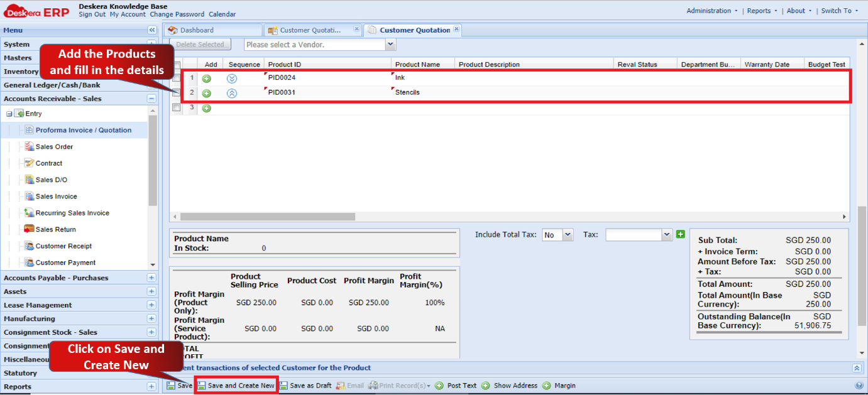Viewport: 868px width, 395px height.
Task: Click the grid horizontal scrollbar thumb
Action: tap(268, 217)
